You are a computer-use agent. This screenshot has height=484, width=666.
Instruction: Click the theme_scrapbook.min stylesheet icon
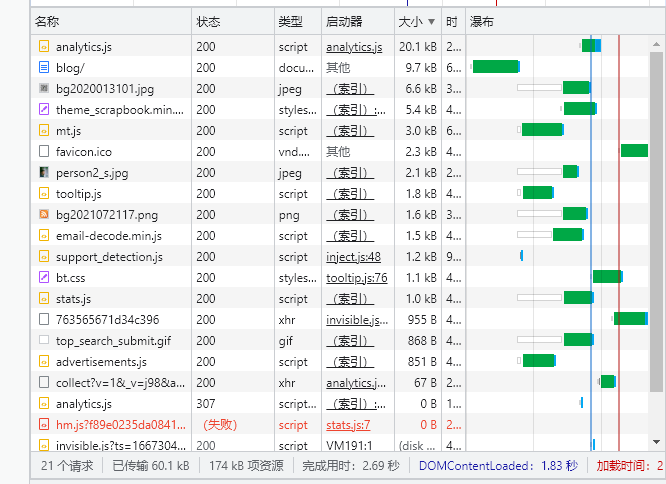coord(43,109)
